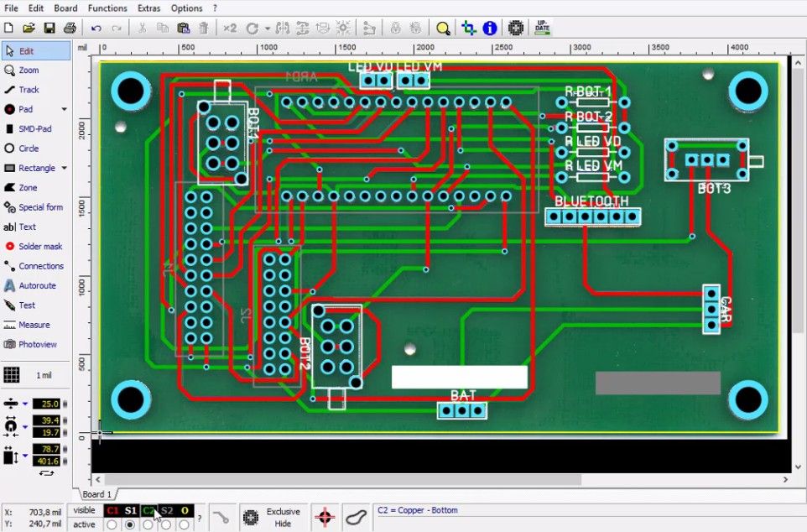807x532 pixels.
Task: Open the Photoview mode
Action: 36,344
